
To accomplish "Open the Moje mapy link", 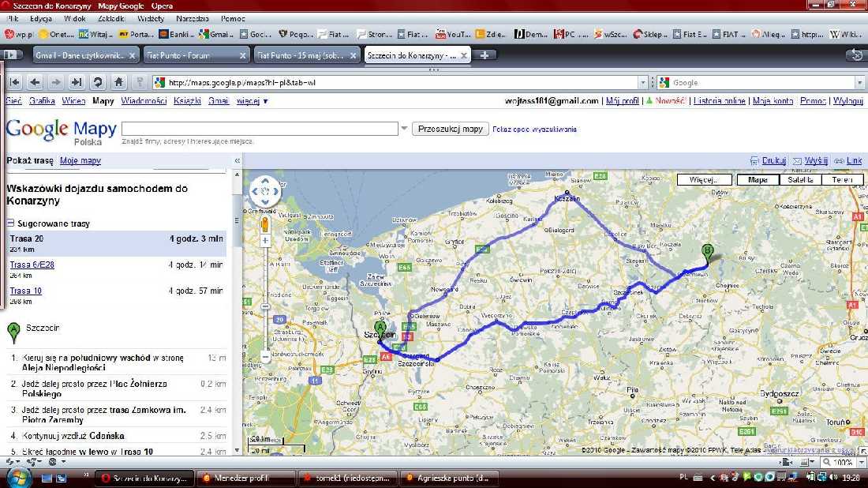I will coord(80,160).
